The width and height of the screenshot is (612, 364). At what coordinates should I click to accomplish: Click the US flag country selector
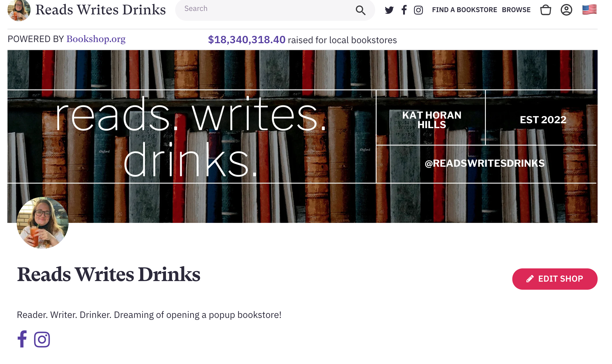tap(589, 10)
